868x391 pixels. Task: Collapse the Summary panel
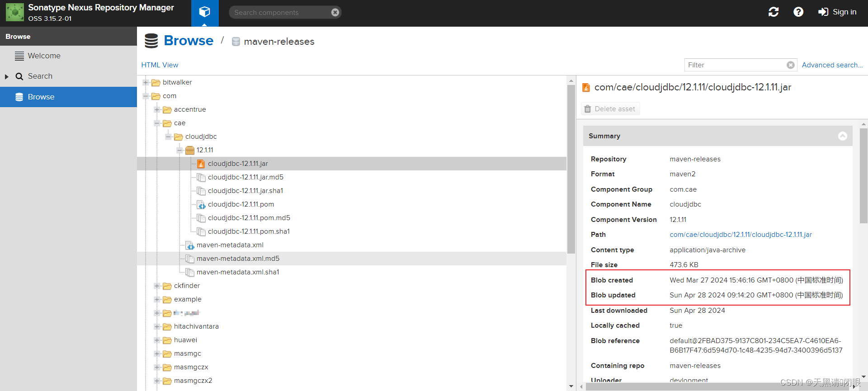coord(843,136)
